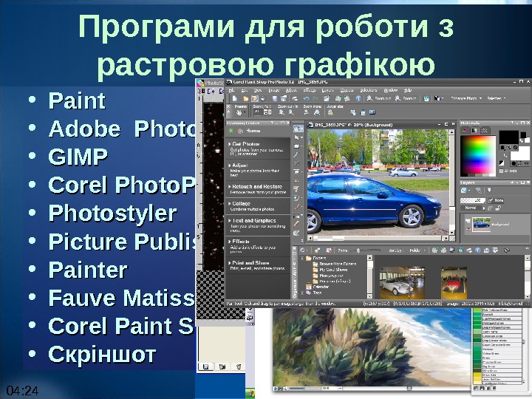
Task: Click Home icon in Learning Center
Action: (x=241, y=131)
